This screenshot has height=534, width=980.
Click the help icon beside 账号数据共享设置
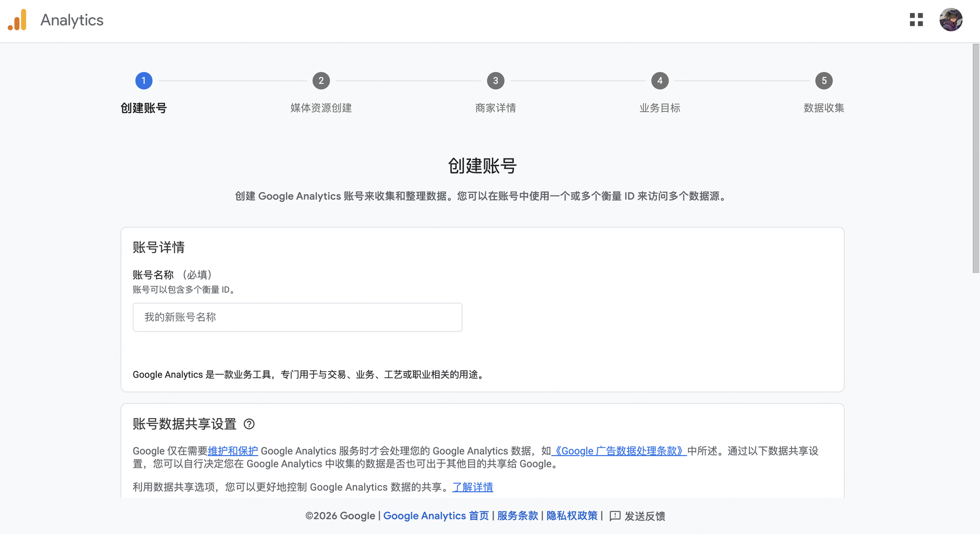tap(249, 424)
